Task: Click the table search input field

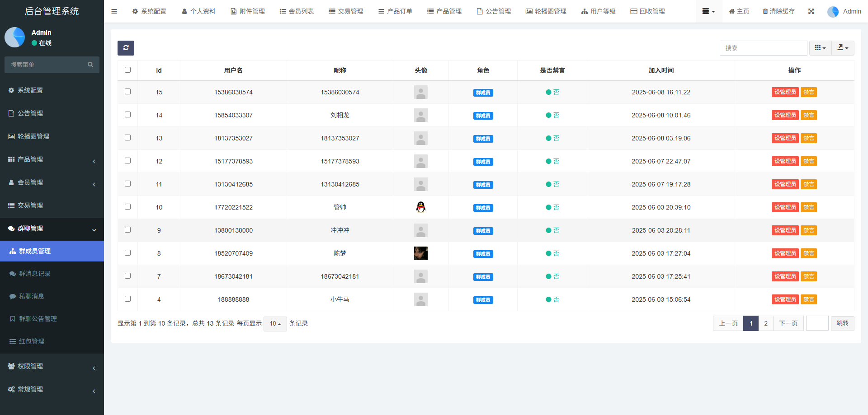Action: click(763, 48)
